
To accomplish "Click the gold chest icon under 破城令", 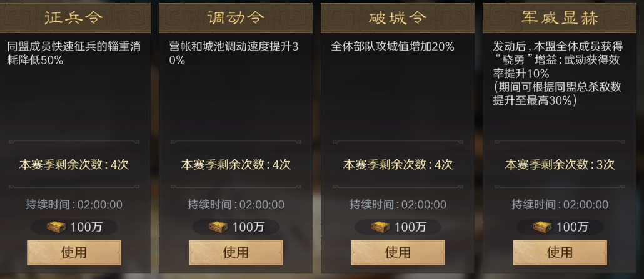I will [x=380, y=227].
